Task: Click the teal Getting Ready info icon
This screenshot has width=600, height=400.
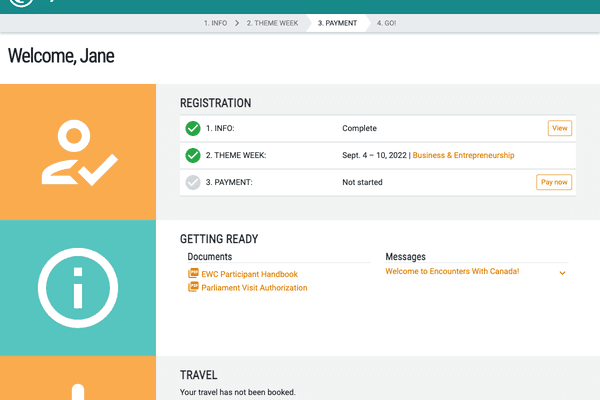Action: pyautogui.click(x=78, y=287)
